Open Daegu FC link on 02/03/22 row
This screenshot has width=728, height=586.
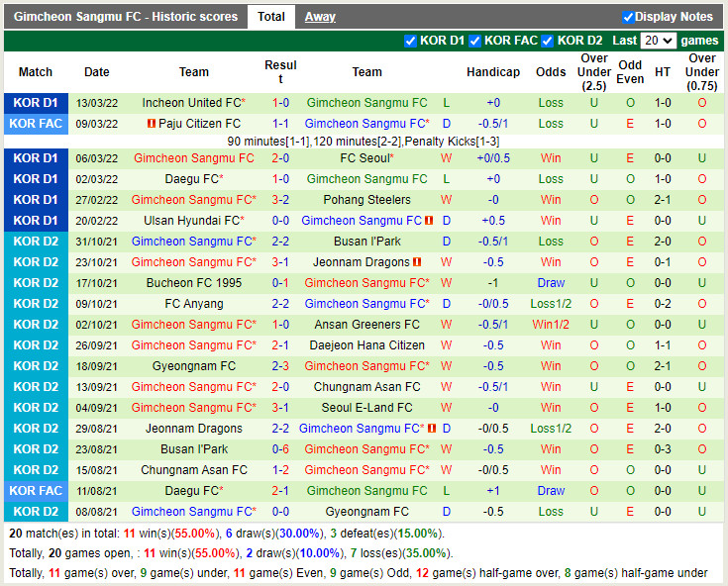pyautogui.click(x=191, y=179)
